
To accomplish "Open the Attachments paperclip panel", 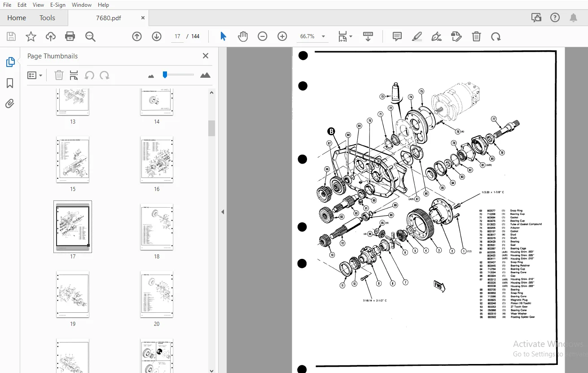I will click(x=10, y=104).
